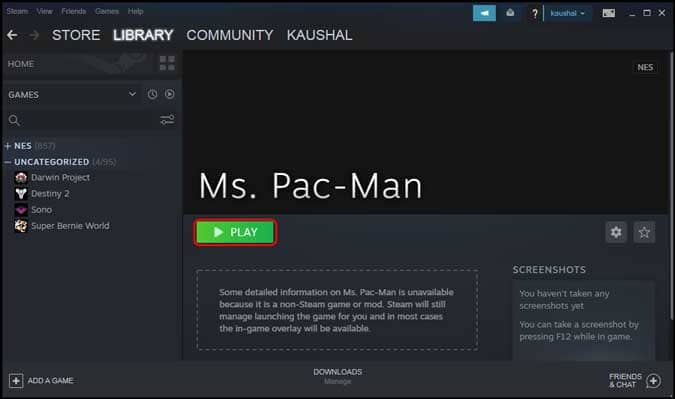This screenshot has width=675, height=399.
Task: Click the back navigation arrow
Action: [12, 35]
